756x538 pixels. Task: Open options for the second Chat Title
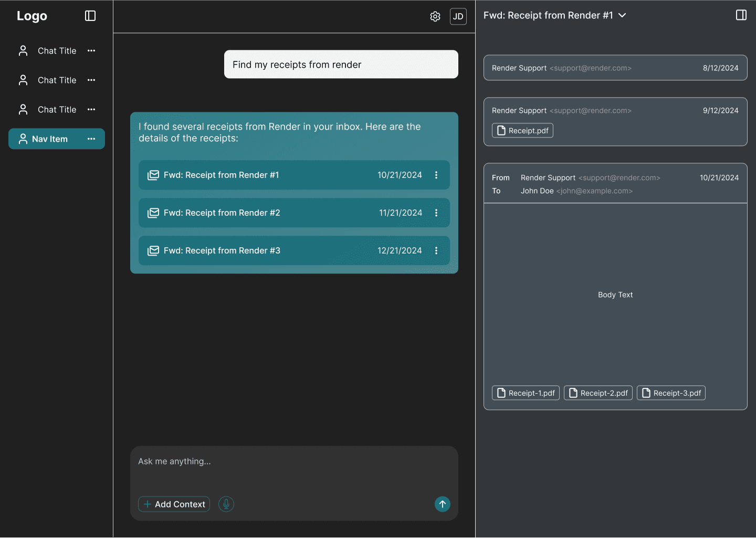(x=91, y=80)
